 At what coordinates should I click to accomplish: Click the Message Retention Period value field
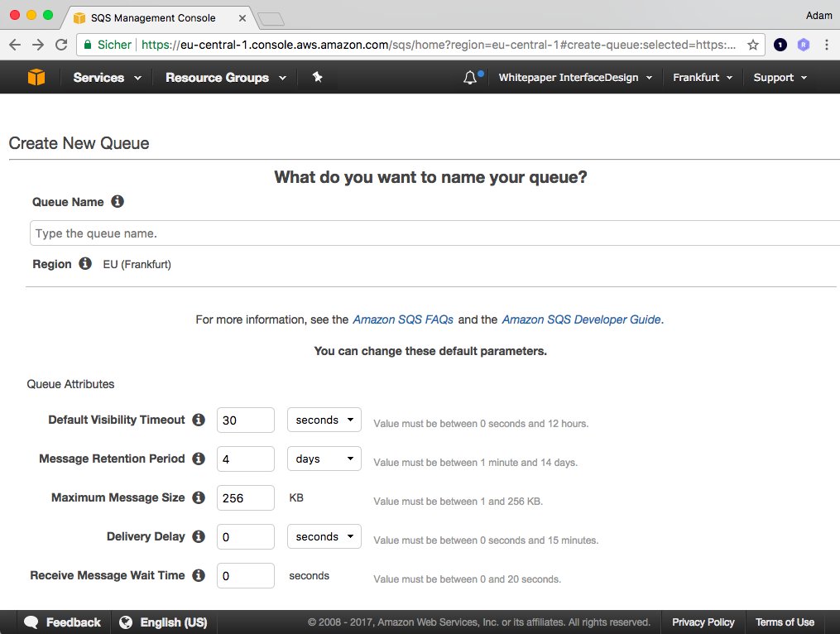click(x=246, y=459)
